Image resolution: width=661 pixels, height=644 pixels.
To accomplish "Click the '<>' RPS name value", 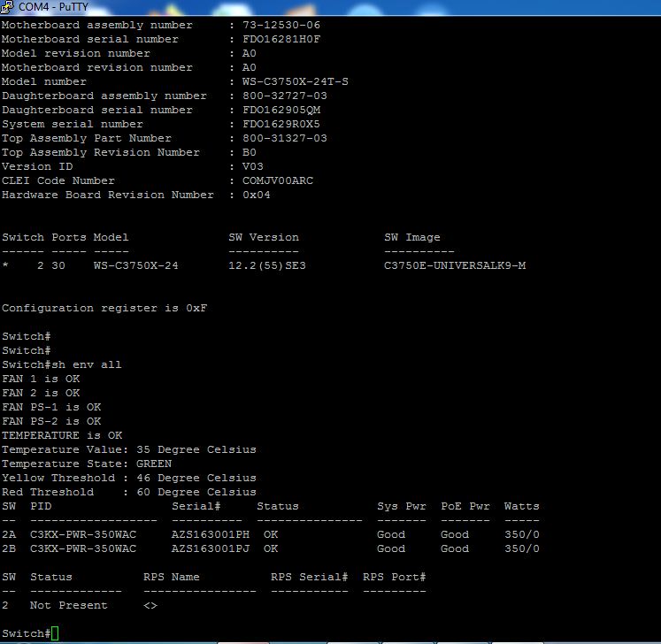I will point(150,606).
